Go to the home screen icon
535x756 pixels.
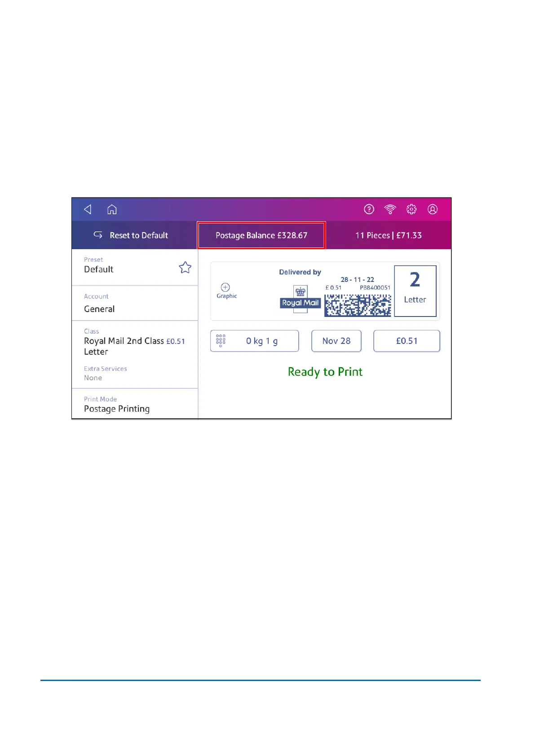click(x=112, y=209)
